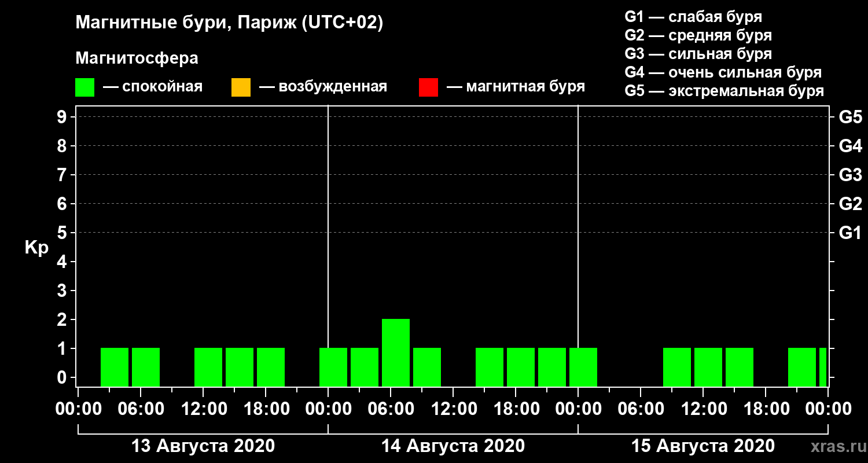
Task: Click the first green bar on 13 August
Action: (115, 367)
